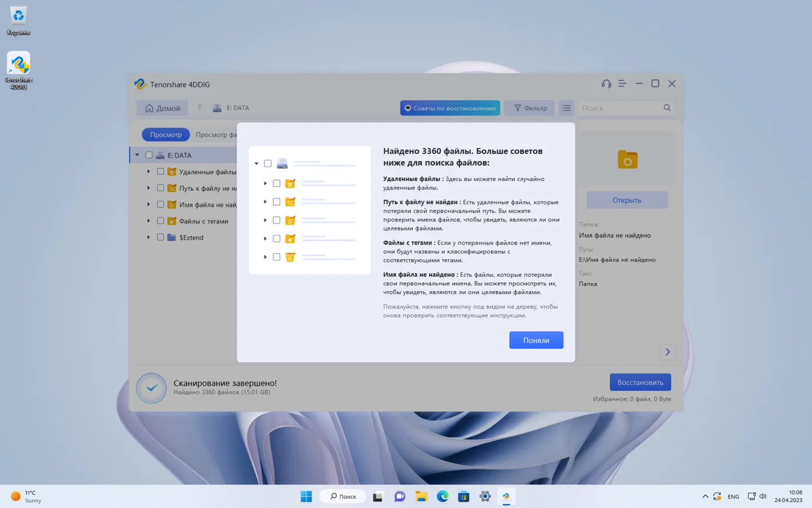
Task: Switch to list view icon beside Фильтр
Action: click(566, 108)
